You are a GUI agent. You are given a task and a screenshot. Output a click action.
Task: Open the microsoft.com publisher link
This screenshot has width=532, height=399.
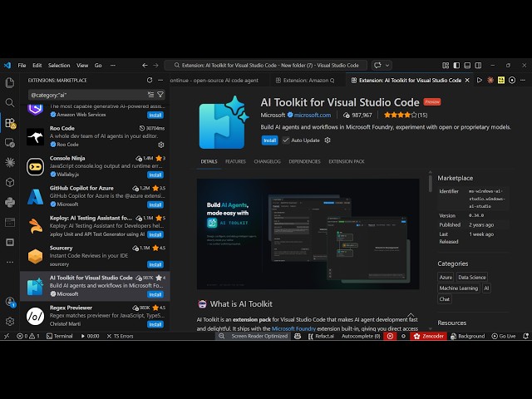pos(313,115)
